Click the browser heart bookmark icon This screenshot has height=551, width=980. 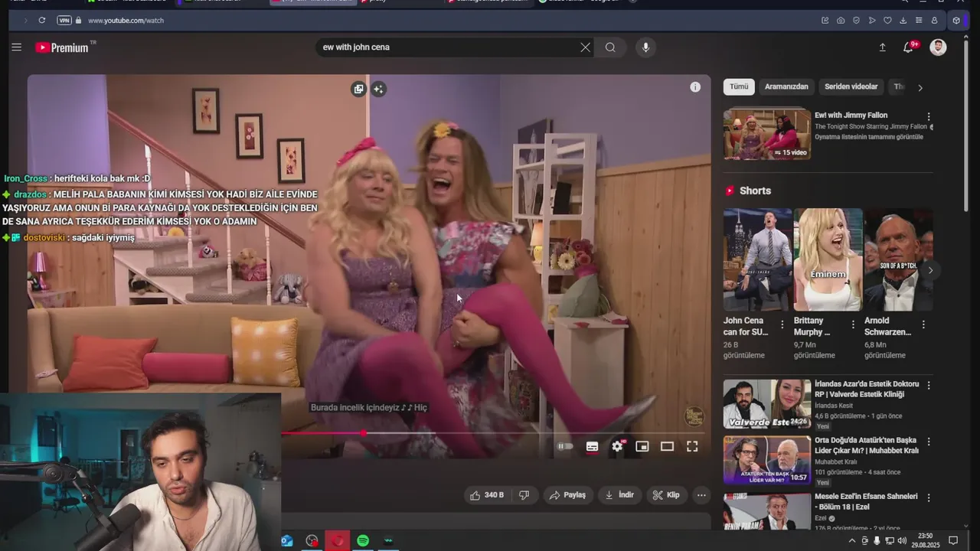[x=887, y=21]
